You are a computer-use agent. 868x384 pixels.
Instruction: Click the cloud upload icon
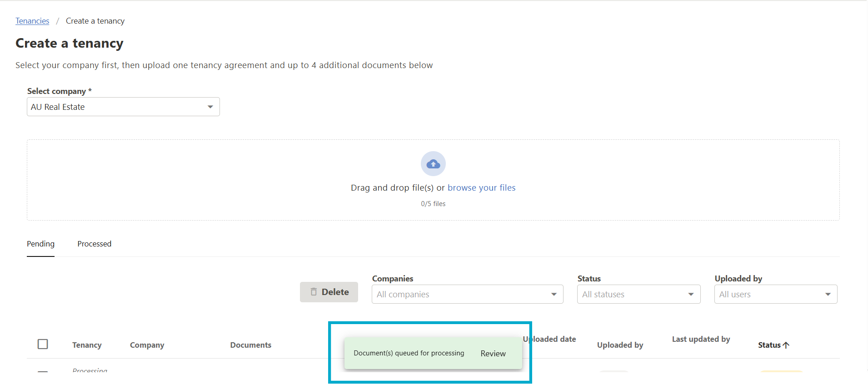433,164
